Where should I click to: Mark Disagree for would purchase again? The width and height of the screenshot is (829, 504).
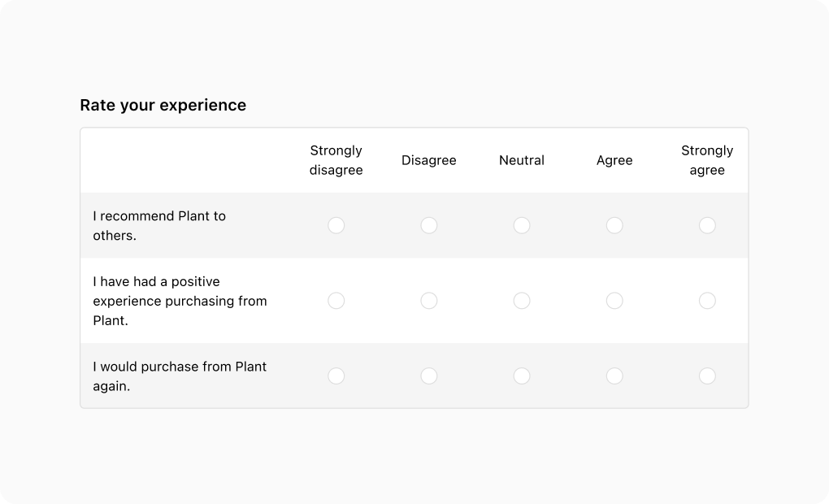[x=429, y=376]
